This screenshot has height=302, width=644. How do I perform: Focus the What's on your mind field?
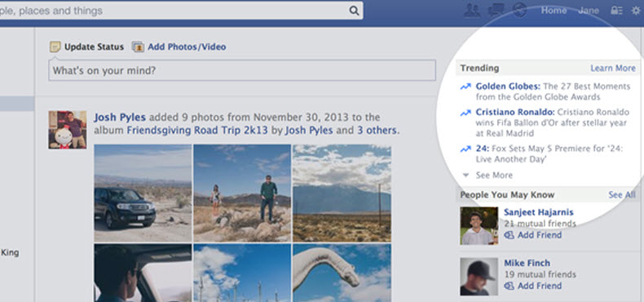[x=242, y=70]
